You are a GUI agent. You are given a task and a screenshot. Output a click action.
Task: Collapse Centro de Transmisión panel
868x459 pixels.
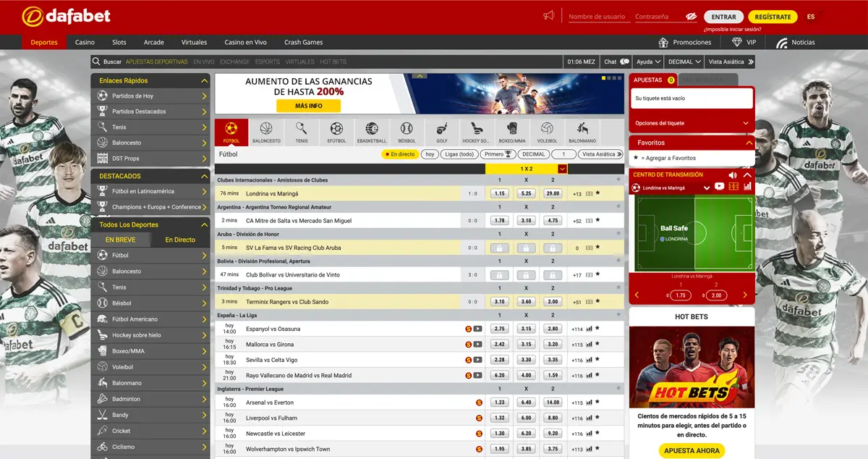click(748, 174)
